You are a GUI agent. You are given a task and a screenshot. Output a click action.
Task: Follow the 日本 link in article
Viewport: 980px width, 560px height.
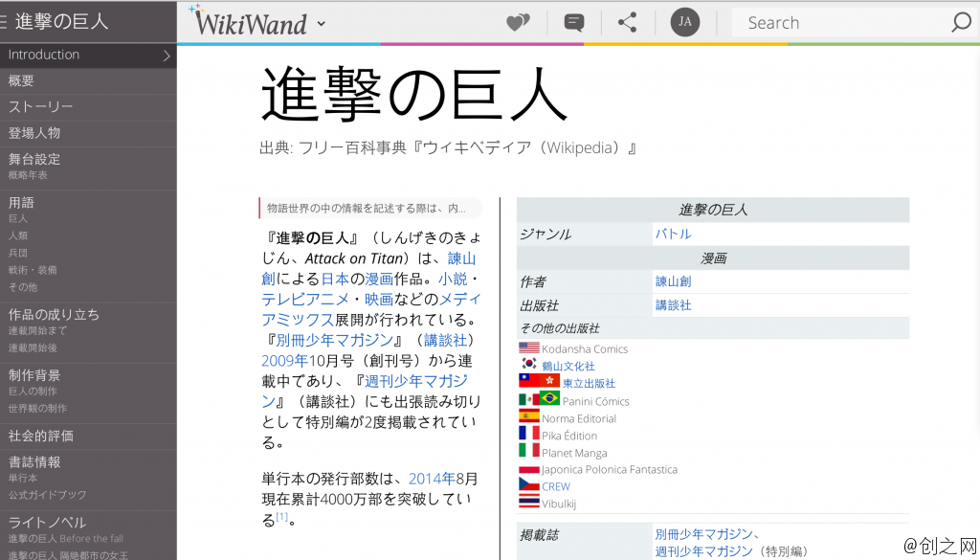[335, 279]
